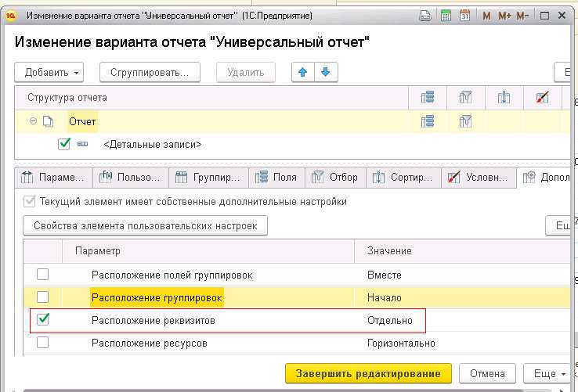Viewport: 578px width, 392px height.
Task: Open the calendar icon in title bar
Action: tap(464, 15)
